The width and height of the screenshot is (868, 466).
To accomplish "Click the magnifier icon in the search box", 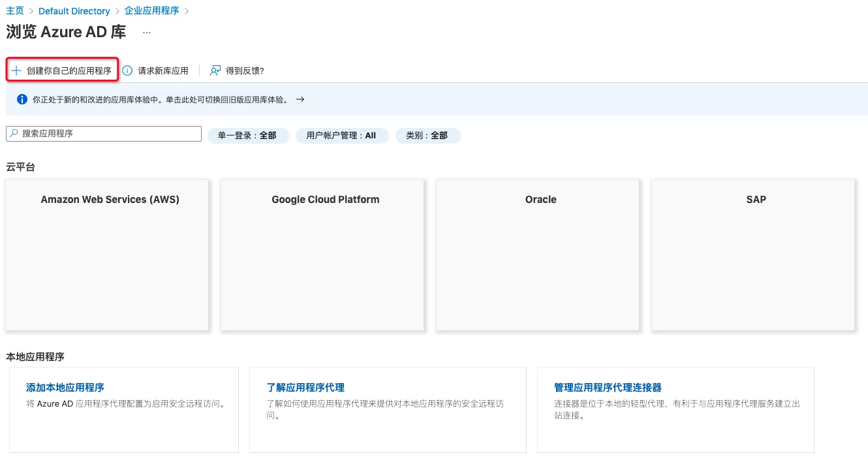I will [x=14, y=133].
